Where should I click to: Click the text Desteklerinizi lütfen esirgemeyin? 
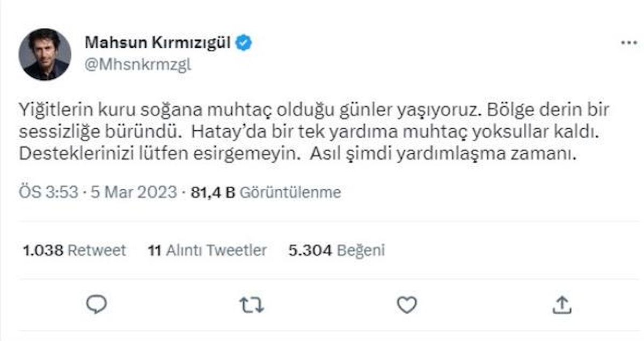click(157, 154)
